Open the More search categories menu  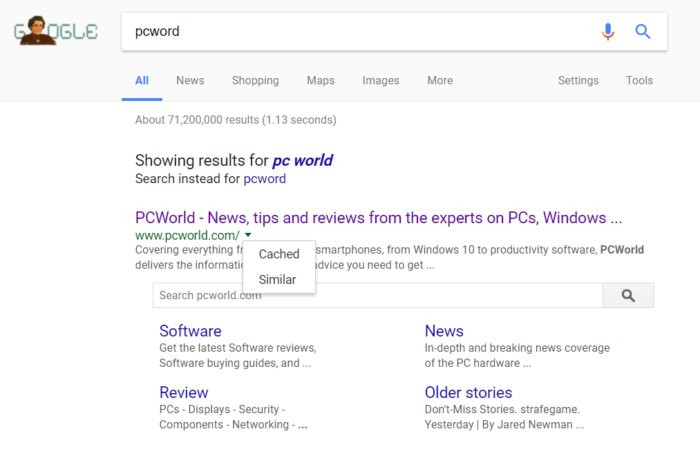[x=440, y=81]
